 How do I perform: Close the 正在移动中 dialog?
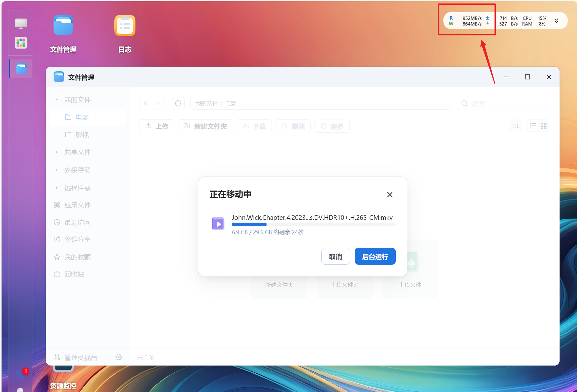pos(390,195)
